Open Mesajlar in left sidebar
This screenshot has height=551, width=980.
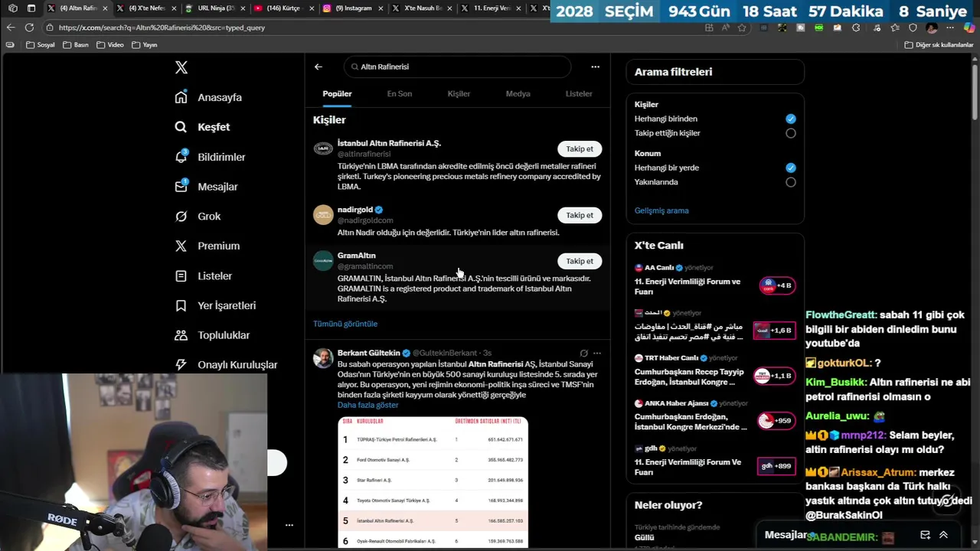tap(206, 187)
